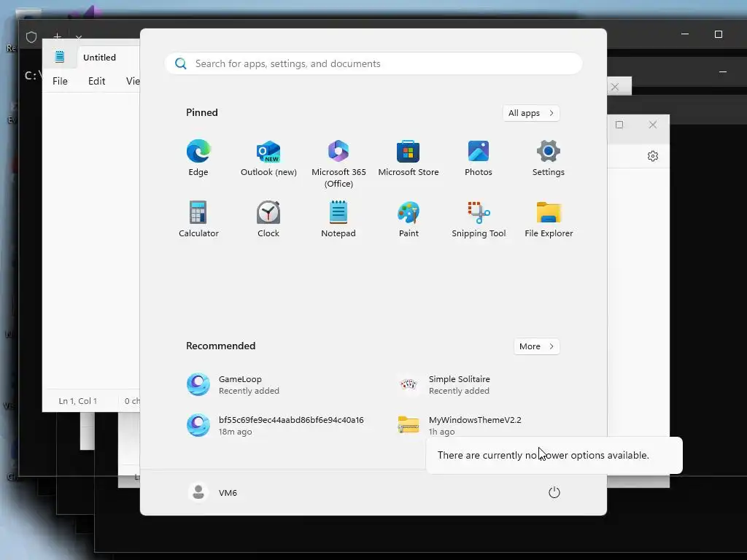Click the Recommended section heading
Screen dimensions: 747x560
point(220,346)
